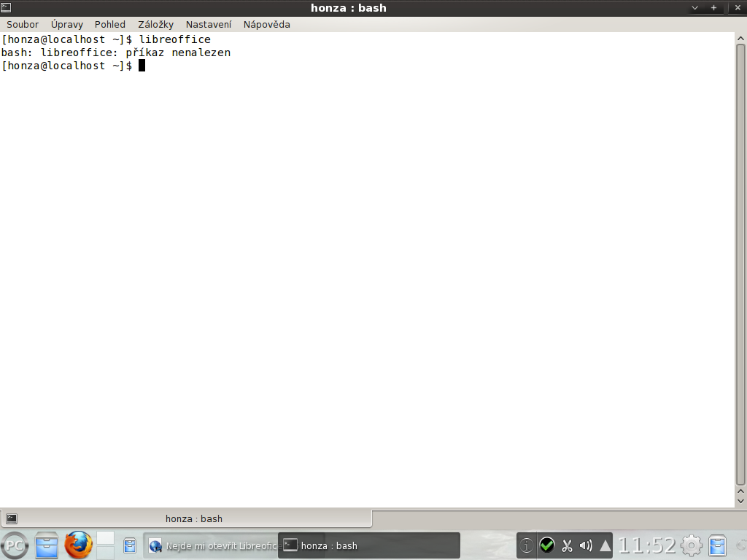Open the Klipper clipboard scissors icon
The image size is (747, 560).
pos(567,545)
